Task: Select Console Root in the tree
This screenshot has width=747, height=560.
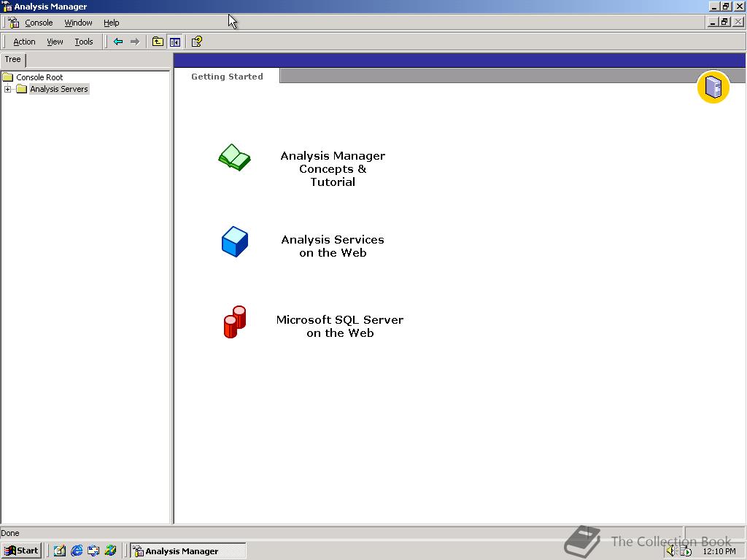Action: [x=39, y=77]
